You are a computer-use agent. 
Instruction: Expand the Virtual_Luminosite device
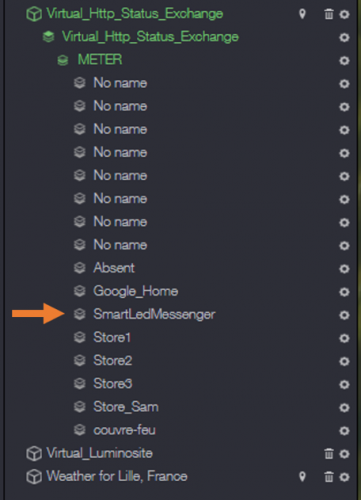(x=34, y=454)
